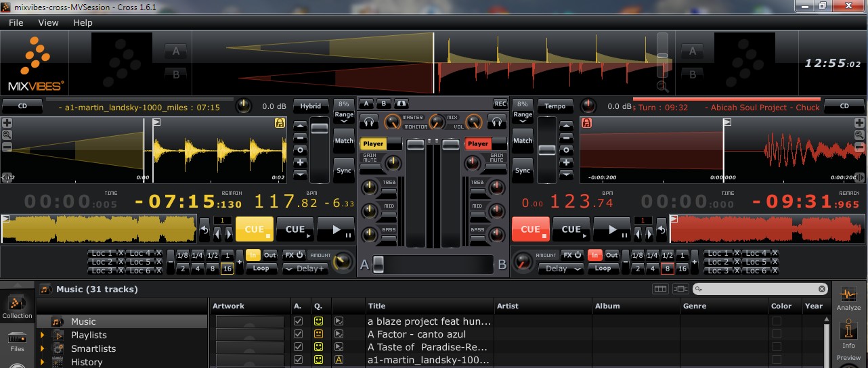Toggle the yellow Player button for channel A
The height and width of the screenshot is (368, 868).
pyautogui.click(x=373, y=143)
